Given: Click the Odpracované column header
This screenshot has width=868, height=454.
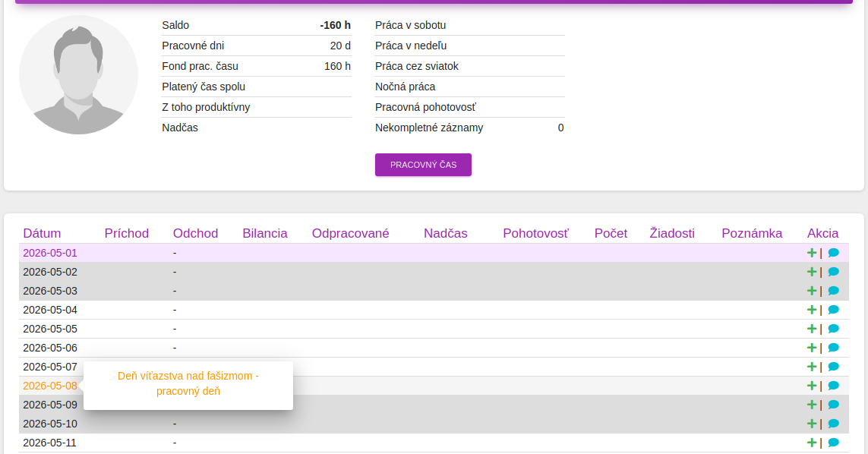Looking at the screenshot, I should (350, 233).
